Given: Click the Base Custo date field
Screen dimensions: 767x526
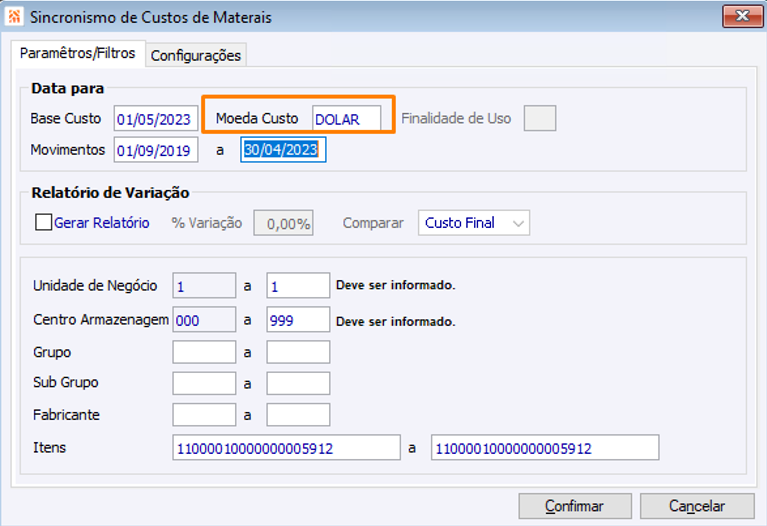Looking at the screenshot, I should click(156, 118).
